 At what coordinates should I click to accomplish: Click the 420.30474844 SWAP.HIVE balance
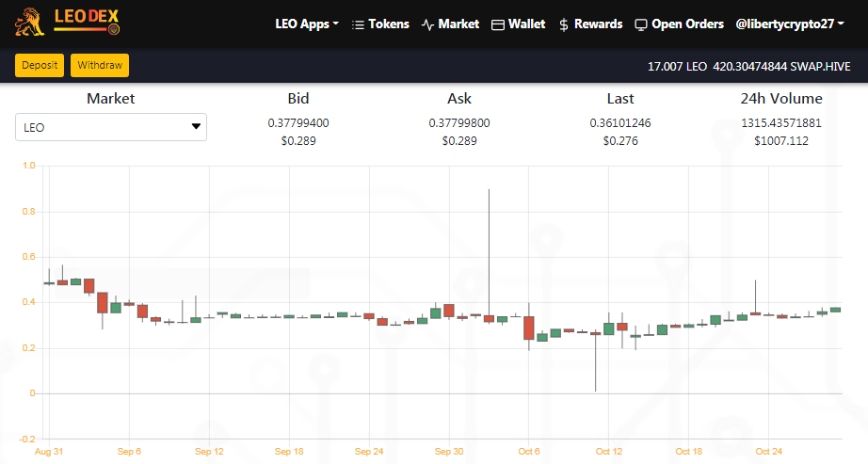(781, 67)
